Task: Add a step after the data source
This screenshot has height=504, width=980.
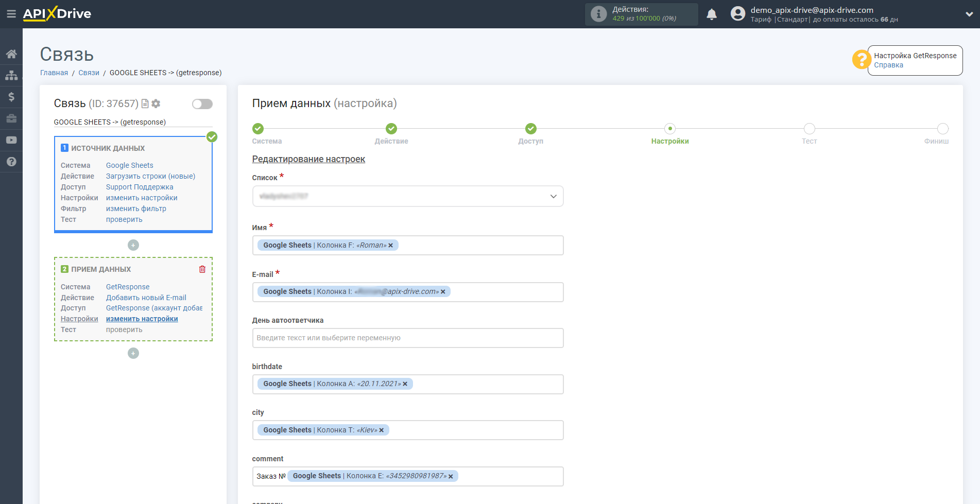Action: tap(133, 245)
